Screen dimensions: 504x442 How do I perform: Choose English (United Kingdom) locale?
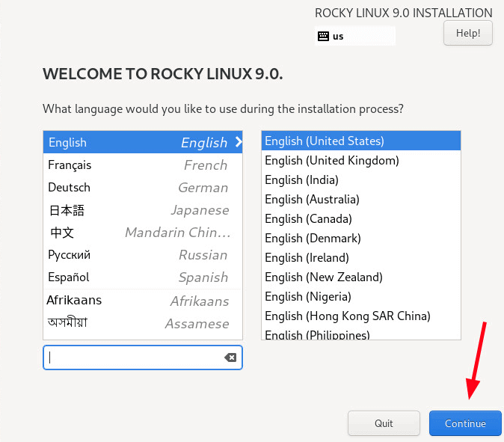[x=361, y=160]
